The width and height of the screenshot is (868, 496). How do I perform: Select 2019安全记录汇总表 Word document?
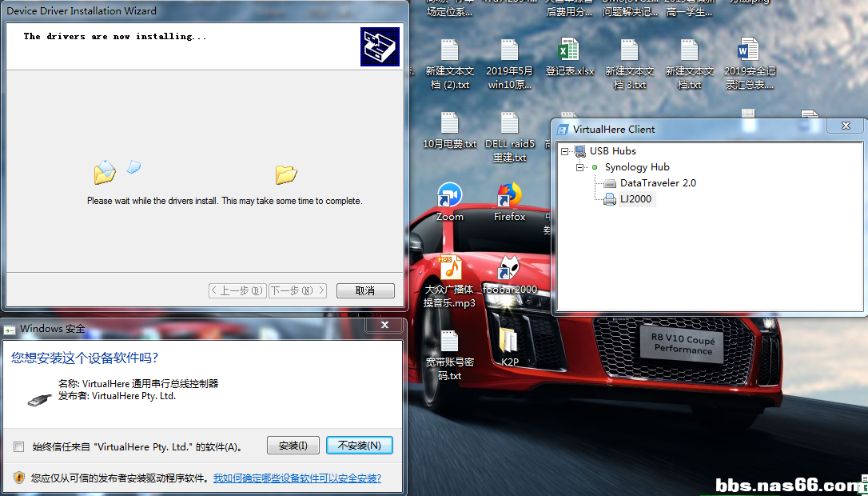tap(749, 64)
